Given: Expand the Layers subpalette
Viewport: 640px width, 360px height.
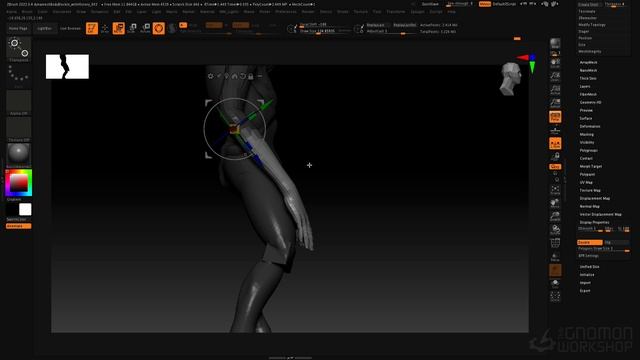Looking at the screenshot, I should click(585, 87).
